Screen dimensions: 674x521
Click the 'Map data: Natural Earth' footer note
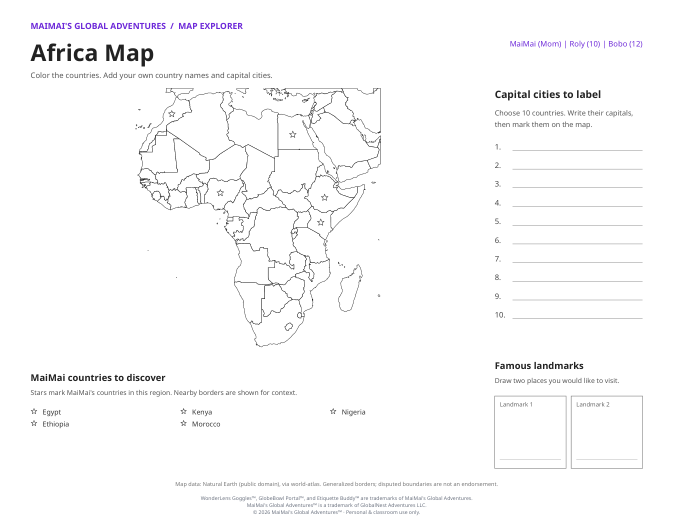(x=337, y=484)
